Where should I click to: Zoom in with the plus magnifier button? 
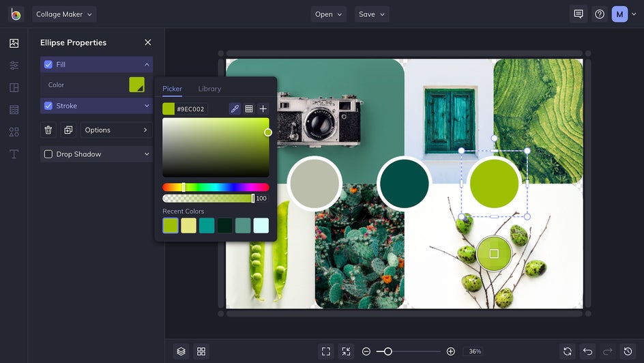pyautogui.click(x=450, y=351)
